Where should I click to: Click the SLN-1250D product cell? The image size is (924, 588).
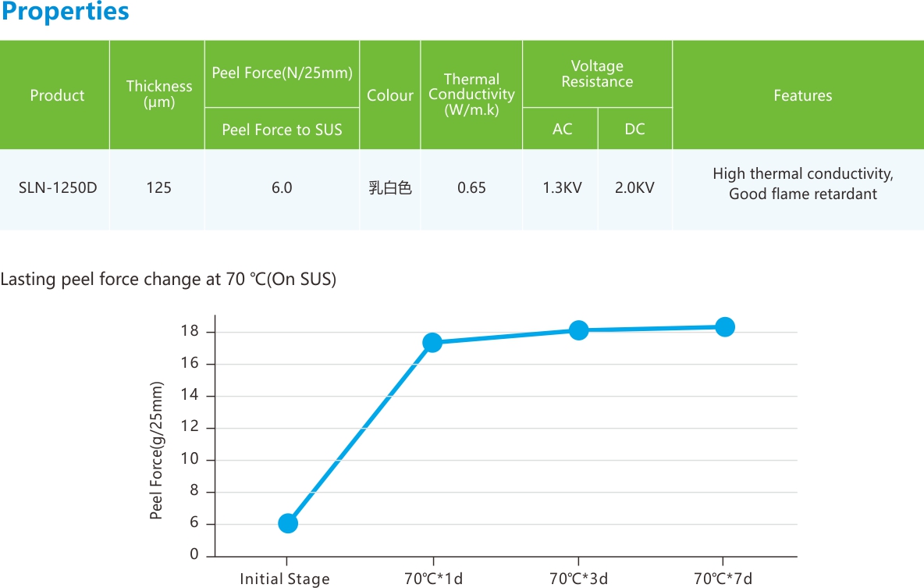click(x=58, y=187)
